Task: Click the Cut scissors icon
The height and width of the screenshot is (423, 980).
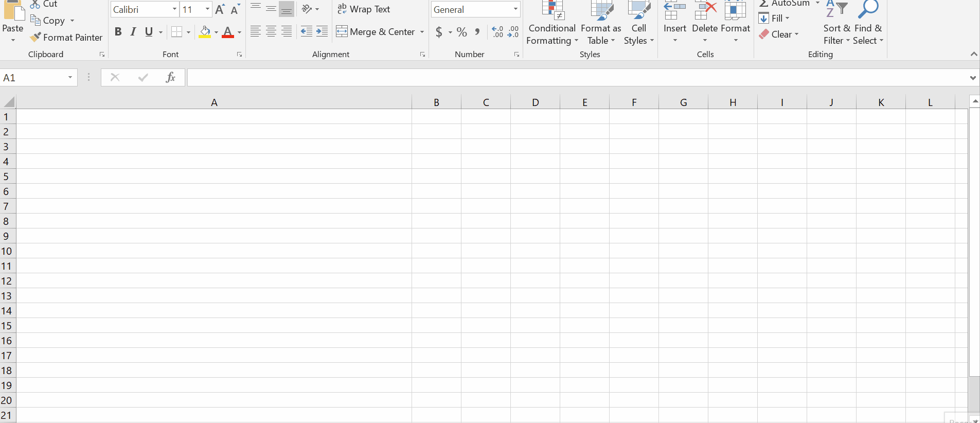Action: pyautogui.click(x=35, y=4)
